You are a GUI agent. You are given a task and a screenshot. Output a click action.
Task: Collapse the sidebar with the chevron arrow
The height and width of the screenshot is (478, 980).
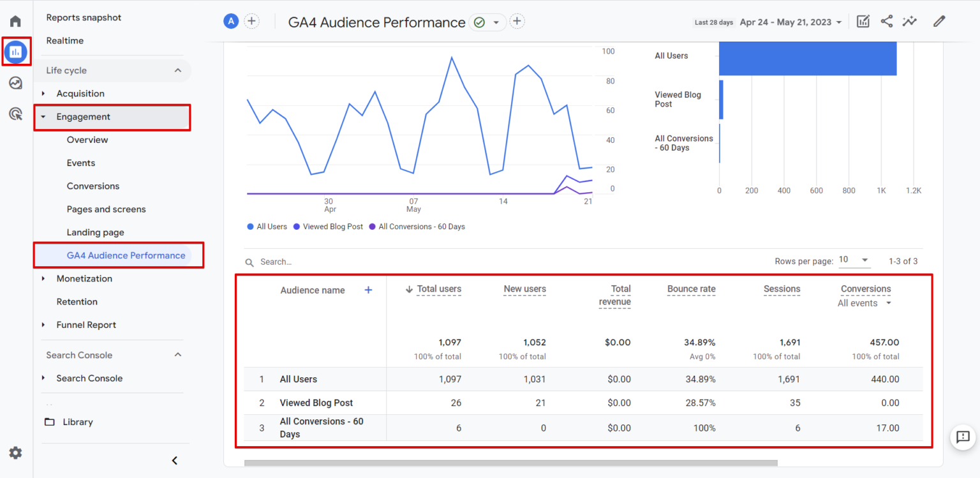coord(174,460)
